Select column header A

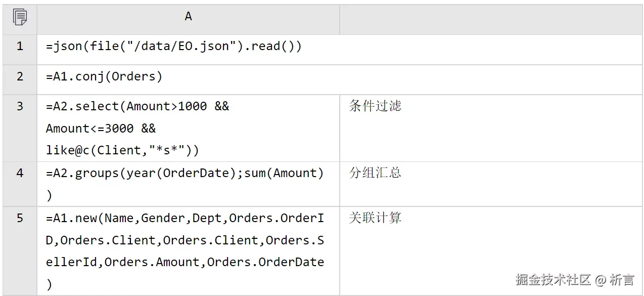188,17
